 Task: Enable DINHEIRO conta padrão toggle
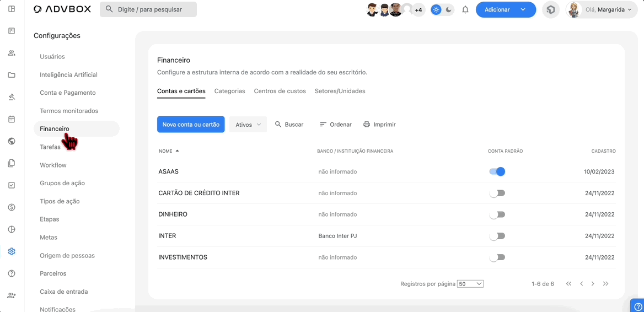click(x=497, y=214)
